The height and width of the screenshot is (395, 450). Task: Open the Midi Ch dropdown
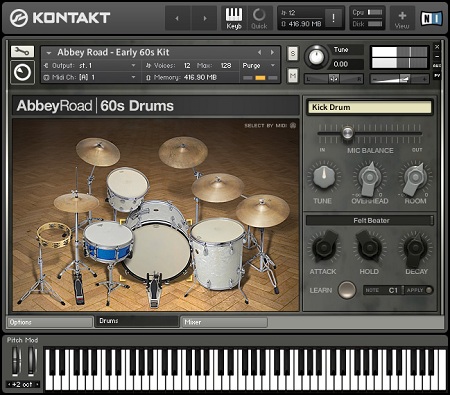click(x=90, y=77)
